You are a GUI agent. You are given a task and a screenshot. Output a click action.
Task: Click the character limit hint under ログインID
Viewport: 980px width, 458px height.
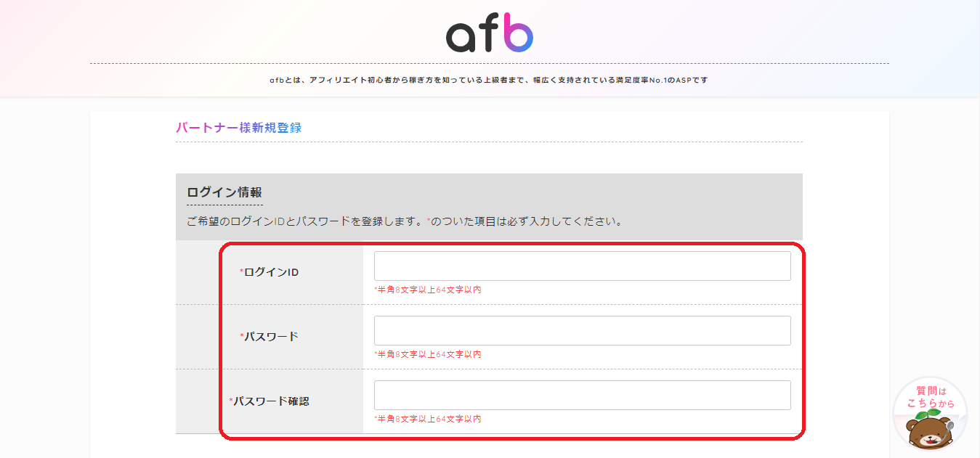pos(428,290)
